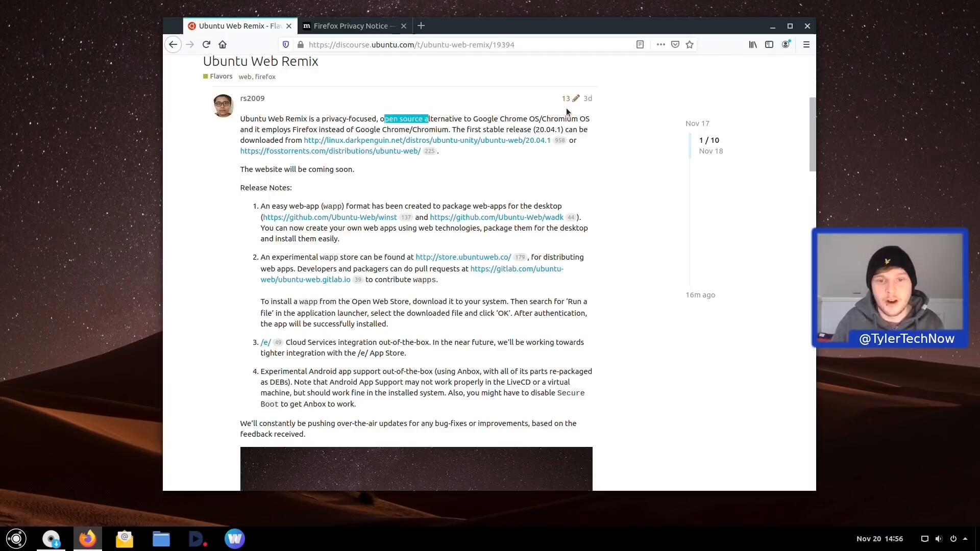980x551 pixels.
Task: Show post edit history pencil
Action: pos(576,98)
